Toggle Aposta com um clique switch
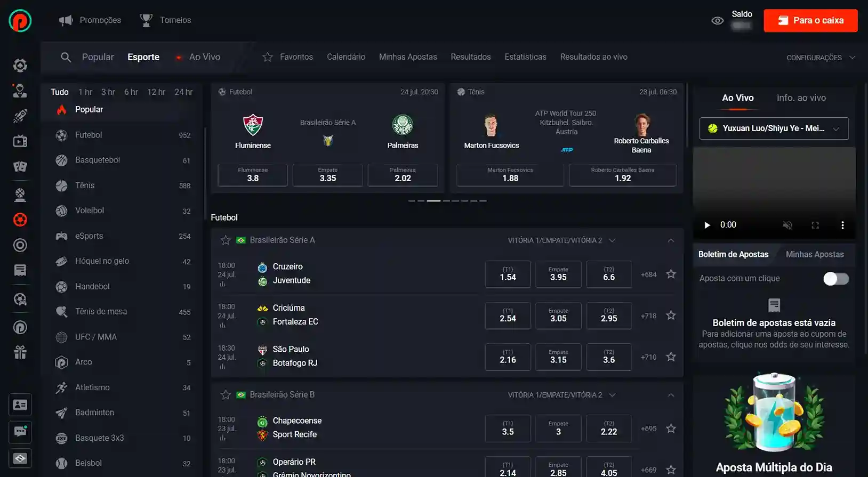 click(836, 279)
